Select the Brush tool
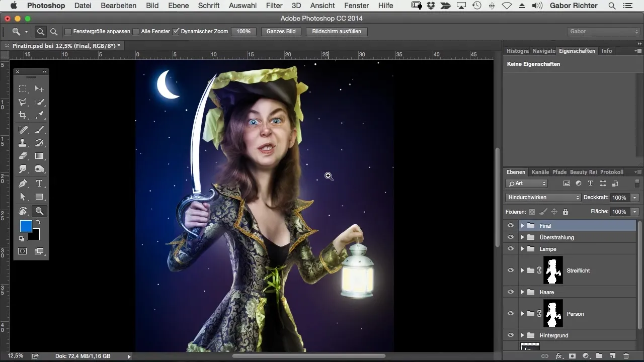 (x=39, y=130)
